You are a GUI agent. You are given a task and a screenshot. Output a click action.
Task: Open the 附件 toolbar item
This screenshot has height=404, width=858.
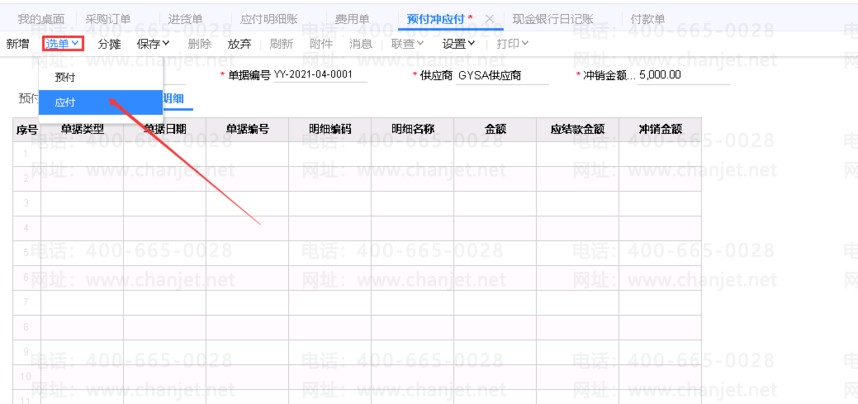[x=321, y=44]
